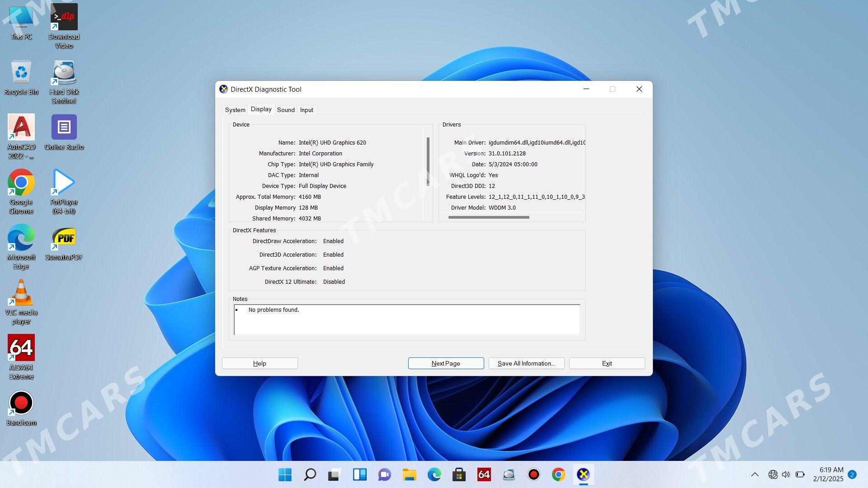Launch VLC media player icon
Image resolution: width=868 pixels, height=488 pixels.
[21, 297]
